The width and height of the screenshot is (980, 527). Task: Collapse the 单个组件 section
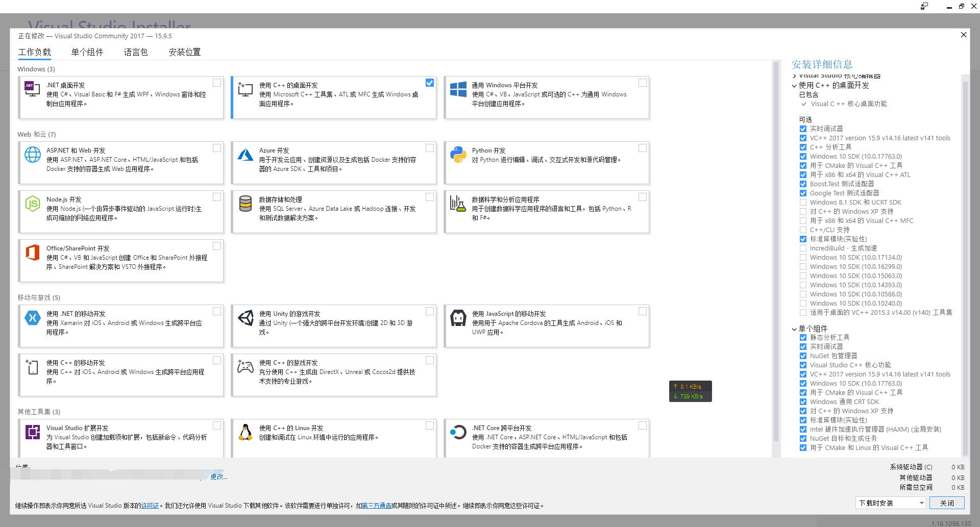pyautogui.click(x=794, y=329)
